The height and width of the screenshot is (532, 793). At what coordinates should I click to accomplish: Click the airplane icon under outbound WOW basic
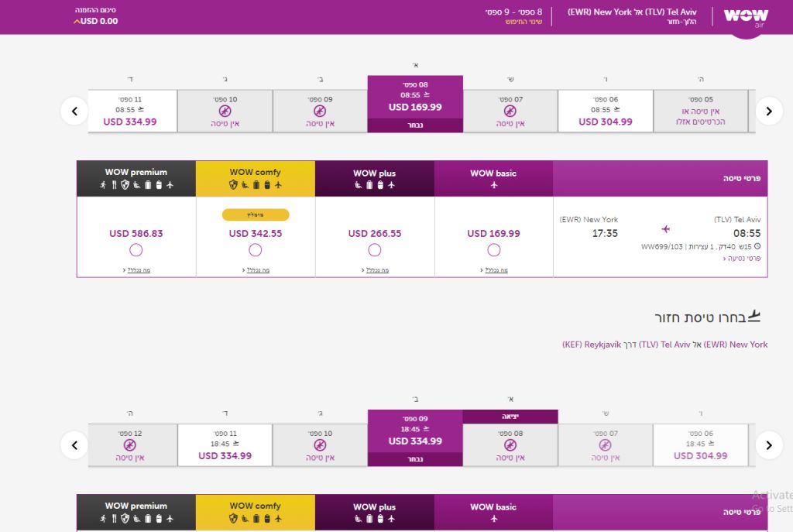tap(494, 185)
